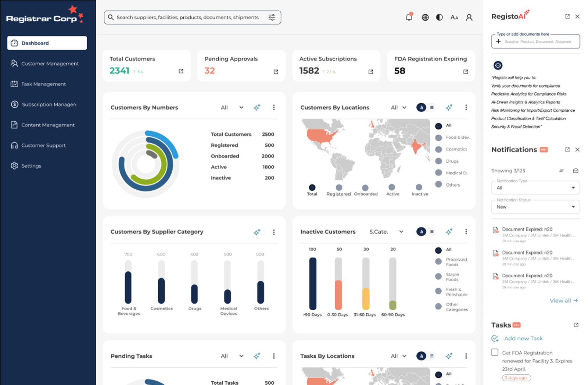Go to Dashboard in sidebar
This screenshot has height=385, width=588.
[x=47, y=43]
